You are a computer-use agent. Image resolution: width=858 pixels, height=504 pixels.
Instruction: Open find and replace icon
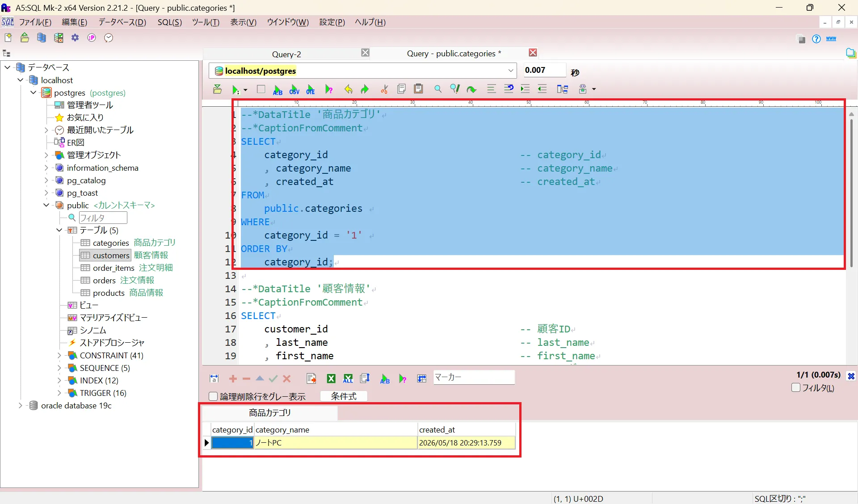click(455, 89)
